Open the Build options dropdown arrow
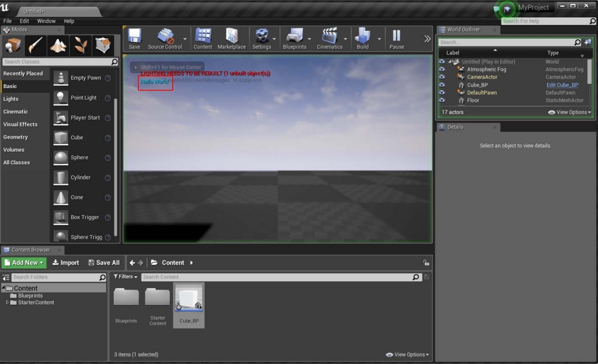Screen dimensions: 598x364 [379, 39]
